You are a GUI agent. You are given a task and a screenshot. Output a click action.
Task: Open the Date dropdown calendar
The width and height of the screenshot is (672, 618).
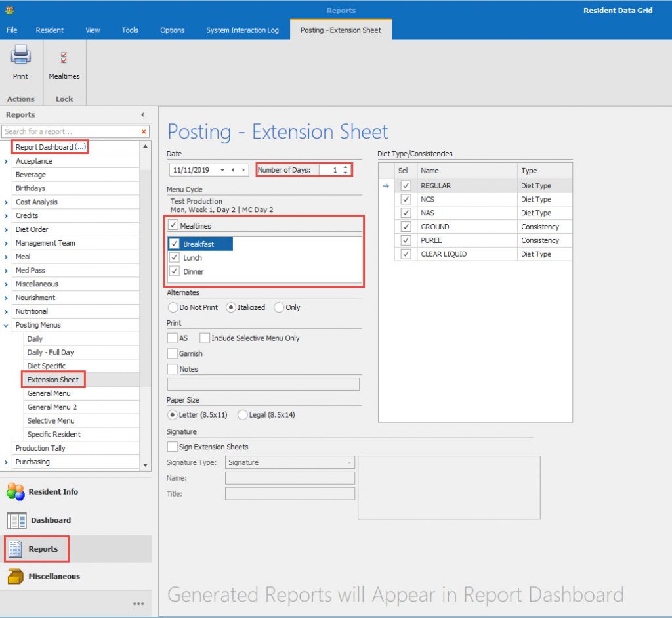222,170
